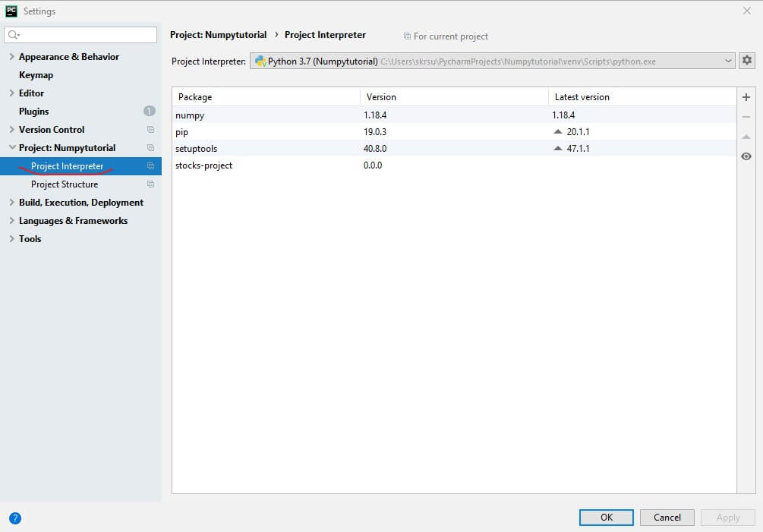Image resolution: width=763 pixels, height=532 pixels.
Task: Open the Plugins settings page
Action: (33, 111)
